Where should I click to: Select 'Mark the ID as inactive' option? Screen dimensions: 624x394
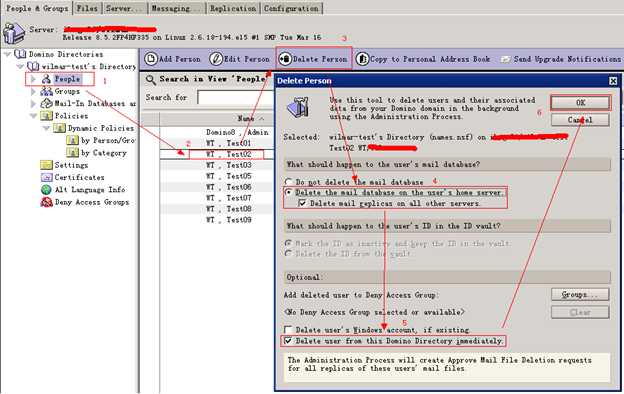pos(289,243)
